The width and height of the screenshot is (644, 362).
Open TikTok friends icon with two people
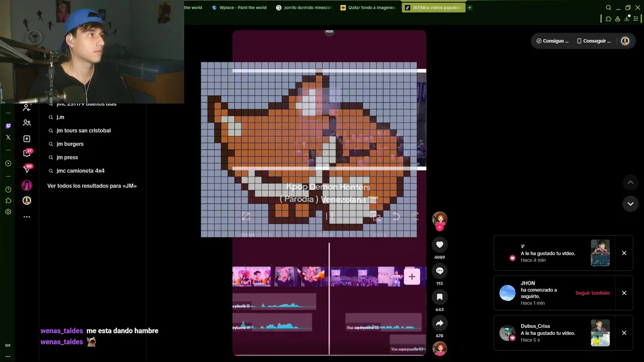click(x=27, y=123)
